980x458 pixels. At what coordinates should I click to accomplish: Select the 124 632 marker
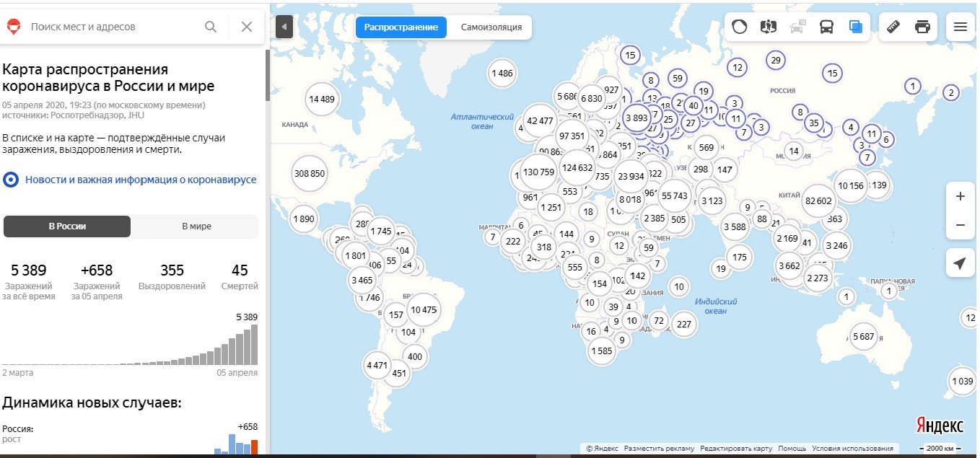[x=577, y=168]
